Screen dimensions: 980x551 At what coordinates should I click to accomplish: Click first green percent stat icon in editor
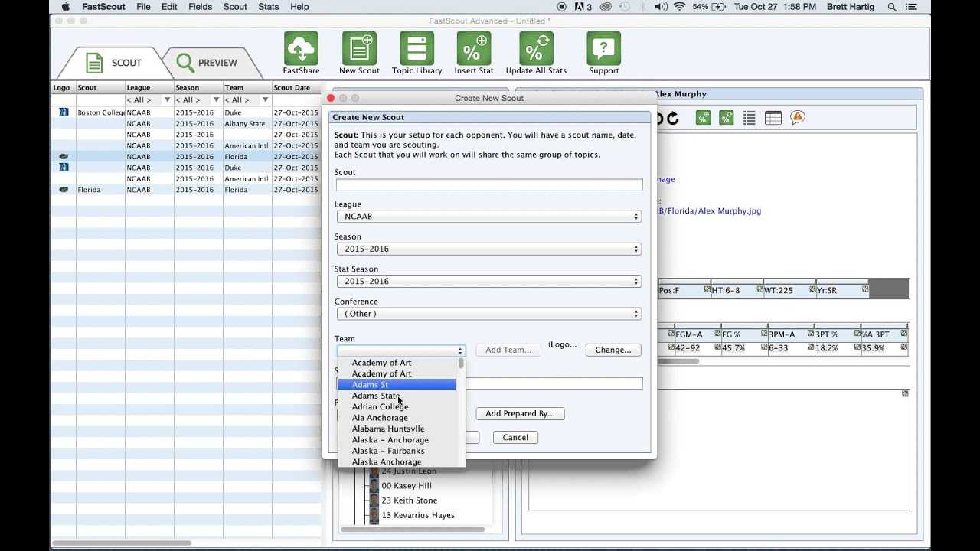(x=702, y=118)
